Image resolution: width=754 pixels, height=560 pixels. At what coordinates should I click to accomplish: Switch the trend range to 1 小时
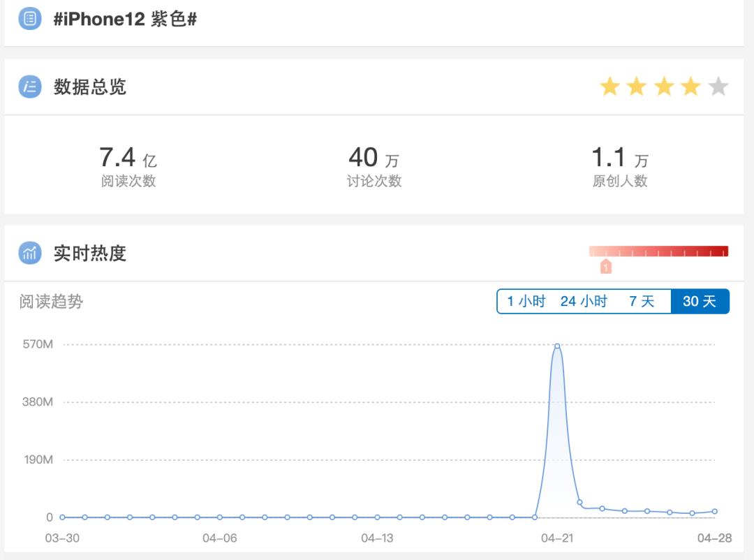coord(526,302)
